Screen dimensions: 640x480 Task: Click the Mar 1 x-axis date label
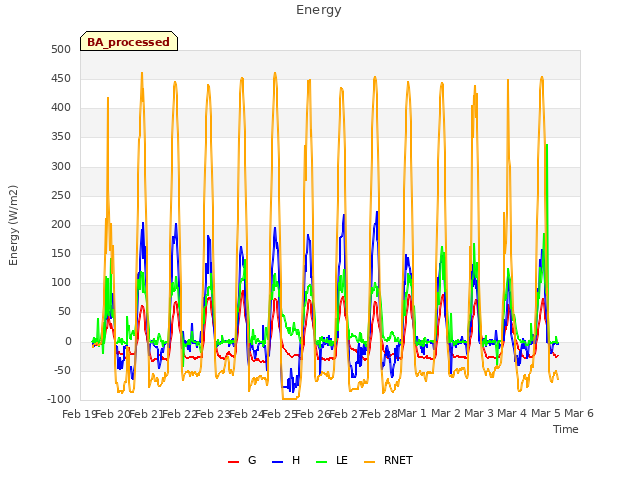412,413
